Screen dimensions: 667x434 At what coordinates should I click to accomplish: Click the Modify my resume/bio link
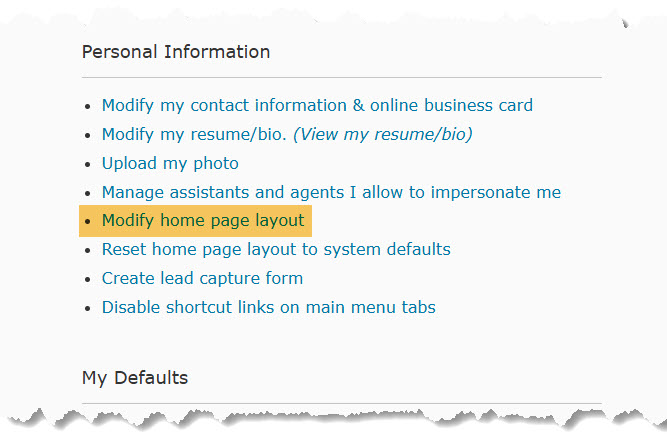coord(194,134)
